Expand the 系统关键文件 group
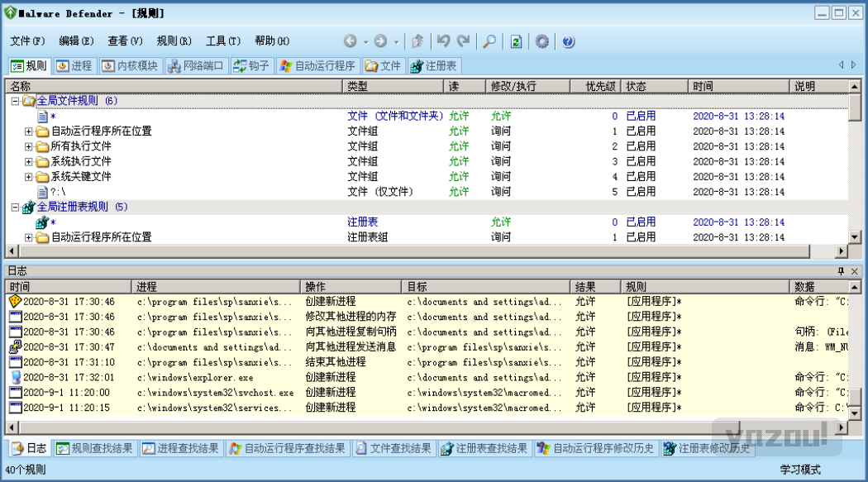The width and height of the screenshot is (868, 482). pyautogui.click(x=28, y=177)
